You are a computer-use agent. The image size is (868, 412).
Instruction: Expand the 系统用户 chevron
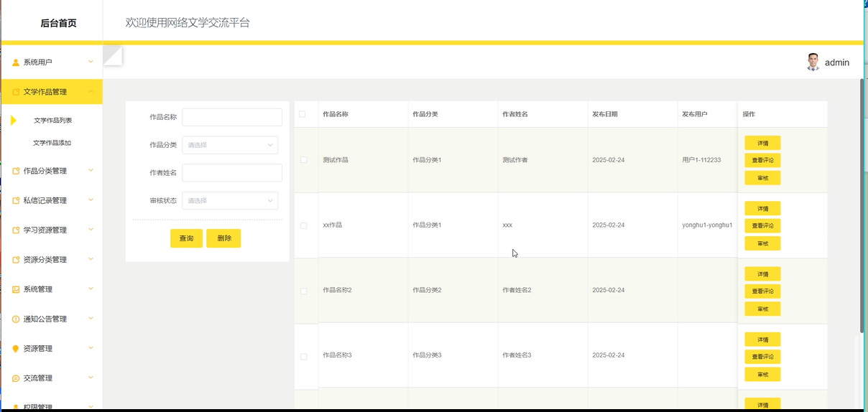tap(91, 62)
